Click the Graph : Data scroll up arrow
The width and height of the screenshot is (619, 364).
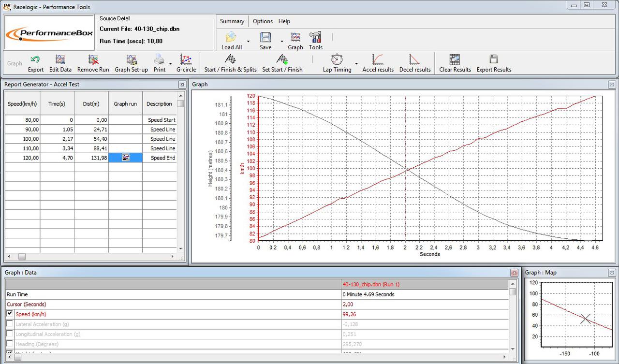click(x=513, y=284)
